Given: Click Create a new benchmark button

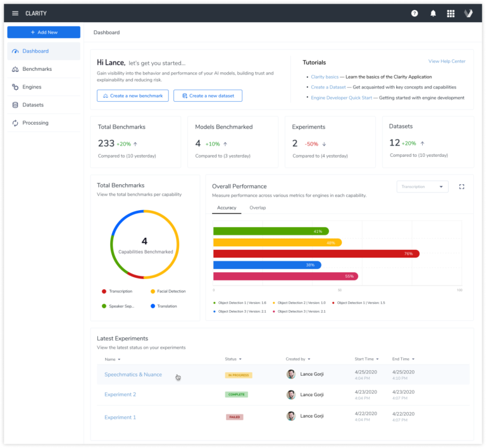Looking at the screenshot, I should (132, 96).
